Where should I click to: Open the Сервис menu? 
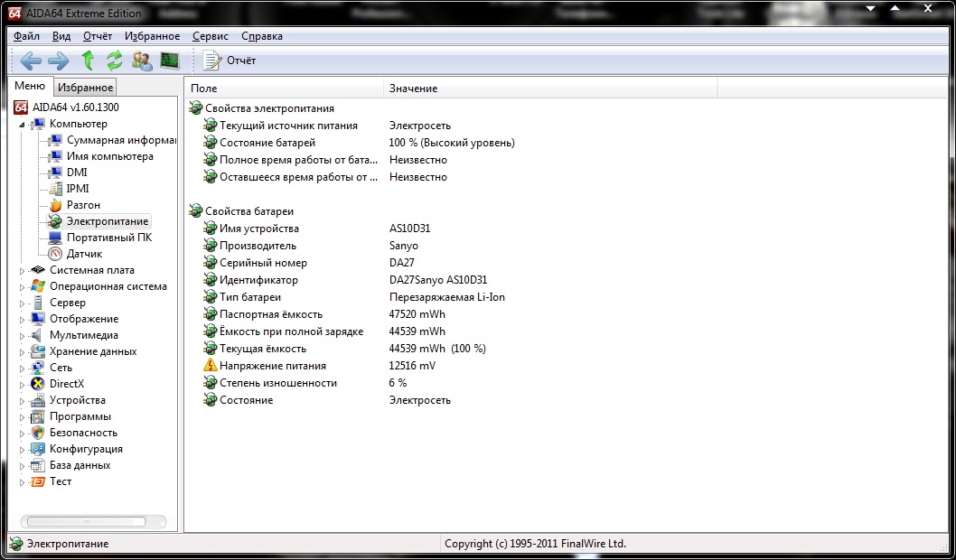click(x=211, y=36)
